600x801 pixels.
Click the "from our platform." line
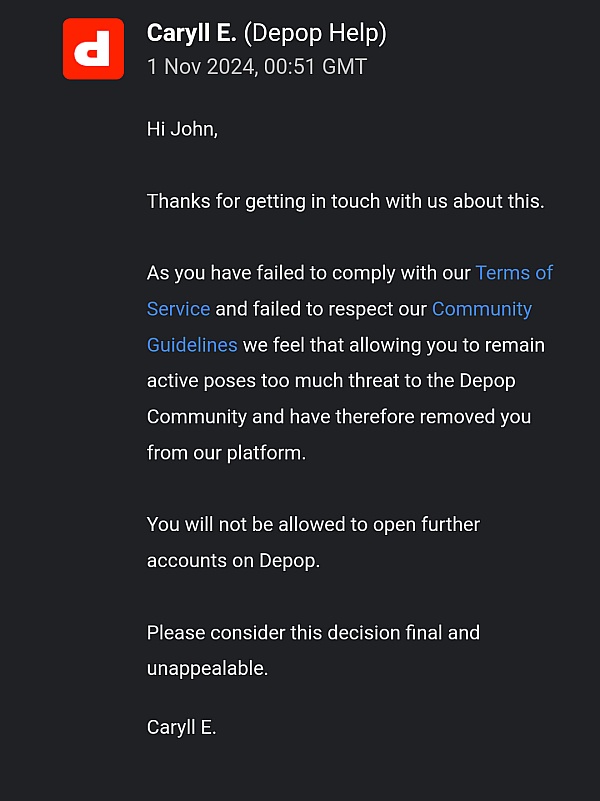click(x=226, y=453)
